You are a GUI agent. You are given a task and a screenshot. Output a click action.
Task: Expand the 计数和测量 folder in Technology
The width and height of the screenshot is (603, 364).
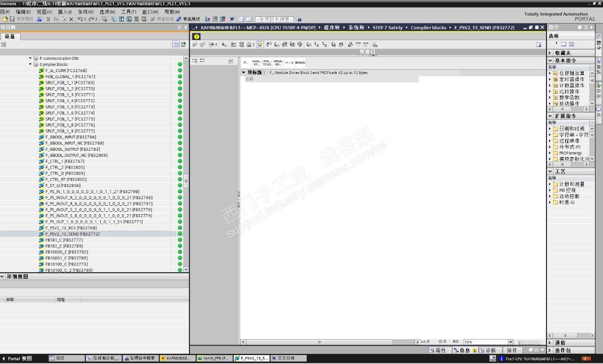click(550, 184)
